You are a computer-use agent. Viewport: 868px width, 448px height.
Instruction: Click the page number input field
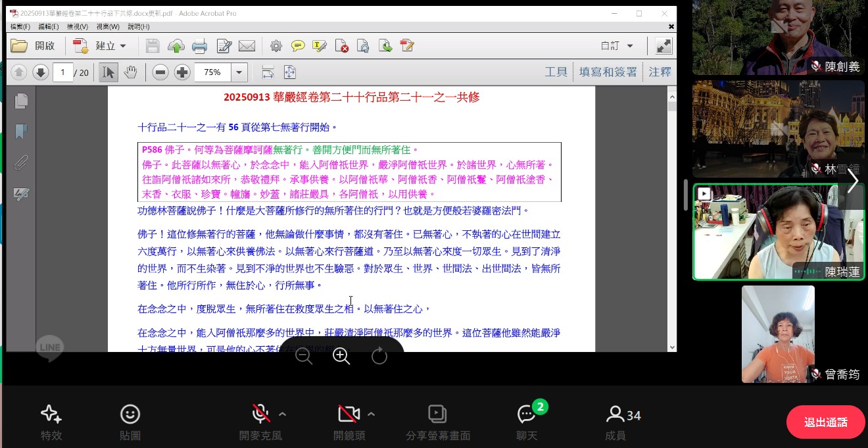tap(62, 72)
